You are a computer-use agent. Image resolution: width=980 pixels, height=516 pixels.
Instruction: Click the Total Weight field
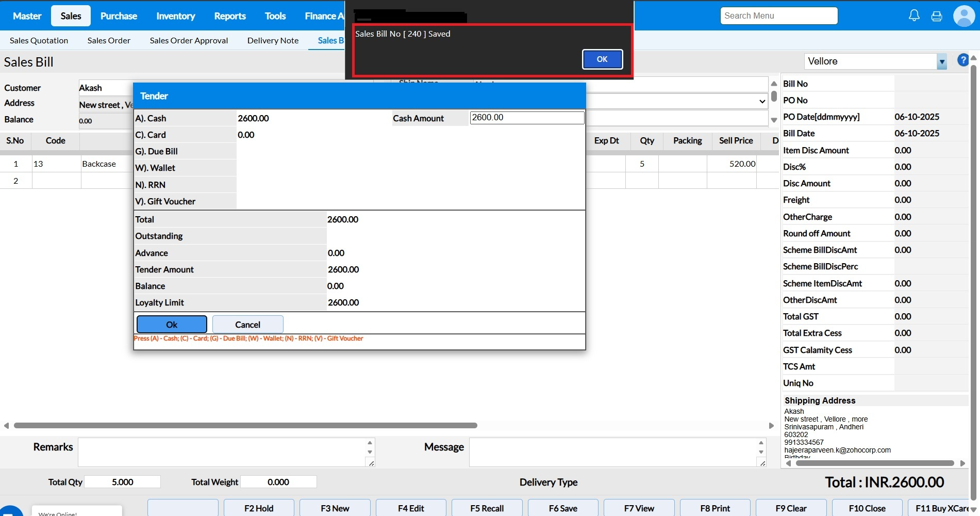[278, 482]
